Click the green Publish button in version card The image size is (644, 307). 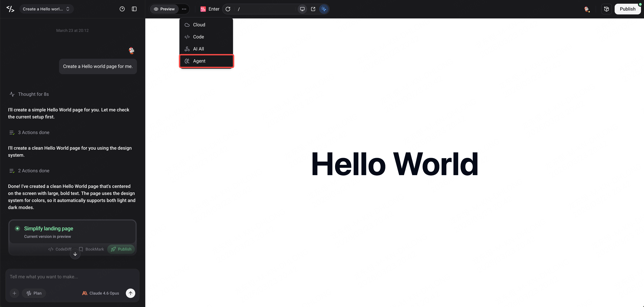(121, 249)
